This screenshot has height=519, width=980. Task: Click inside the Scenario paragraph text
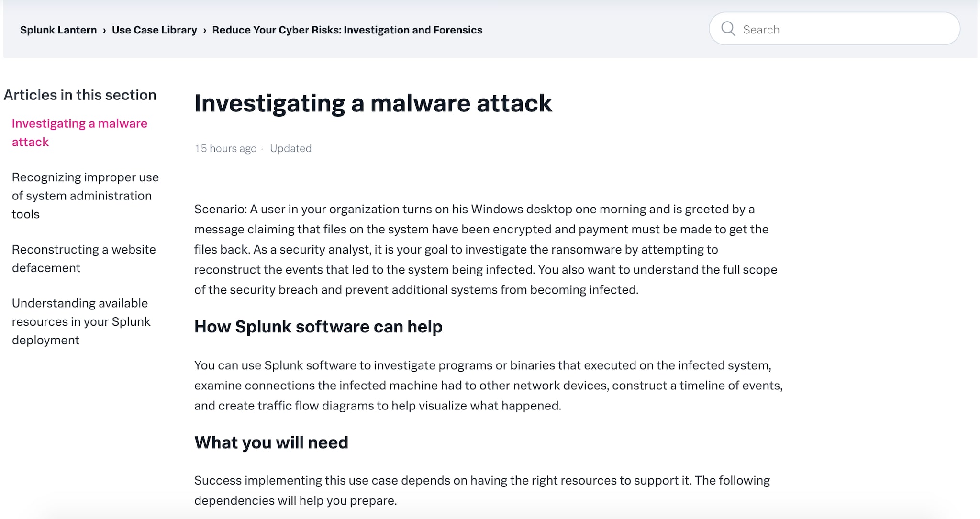pyautogui.click(x=486, y=249)
